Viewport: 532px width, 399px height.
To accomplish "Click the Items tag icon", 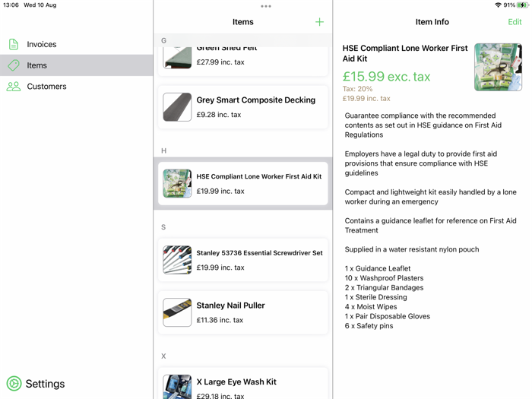I will [x=14, y=66].
